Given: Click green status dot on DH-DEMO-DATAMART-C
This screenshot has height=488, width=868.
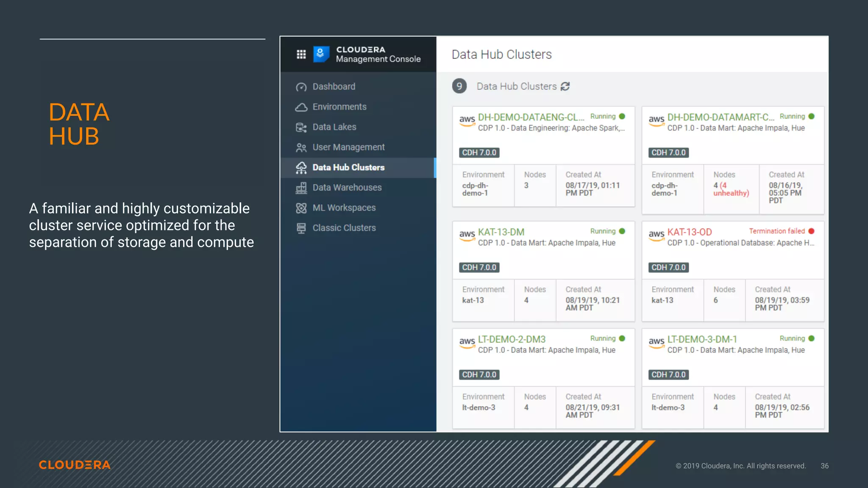Looking at the screenshot, I should pos(811,116).
